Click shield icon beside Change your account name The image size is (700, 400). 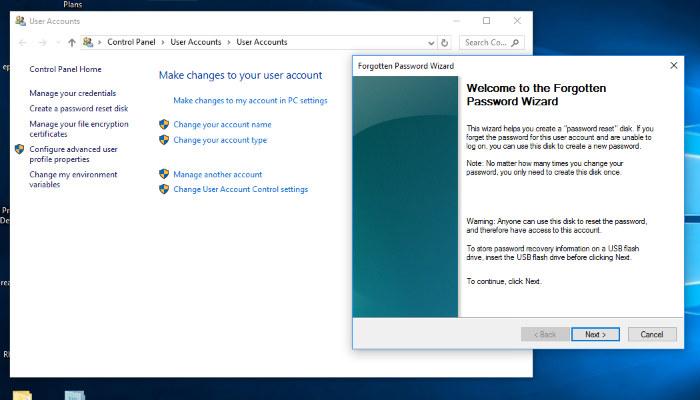click(x=164, y=124)
